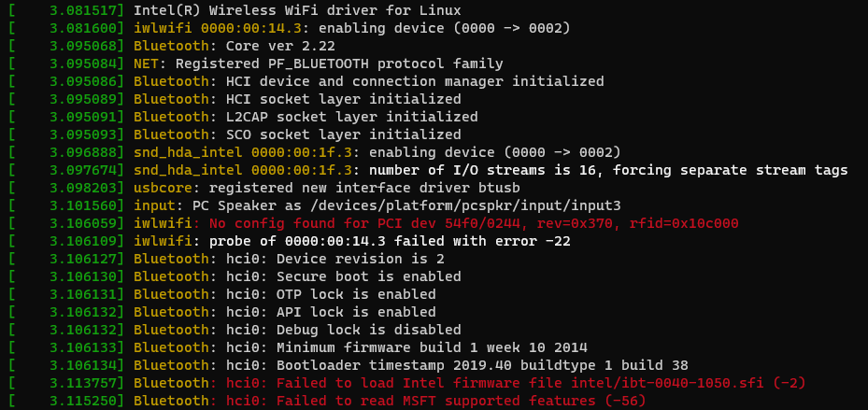Screen dimensions: 868x410
Task: Click 'forcing separate stream tags' text
Action: (x=730, y=170)
